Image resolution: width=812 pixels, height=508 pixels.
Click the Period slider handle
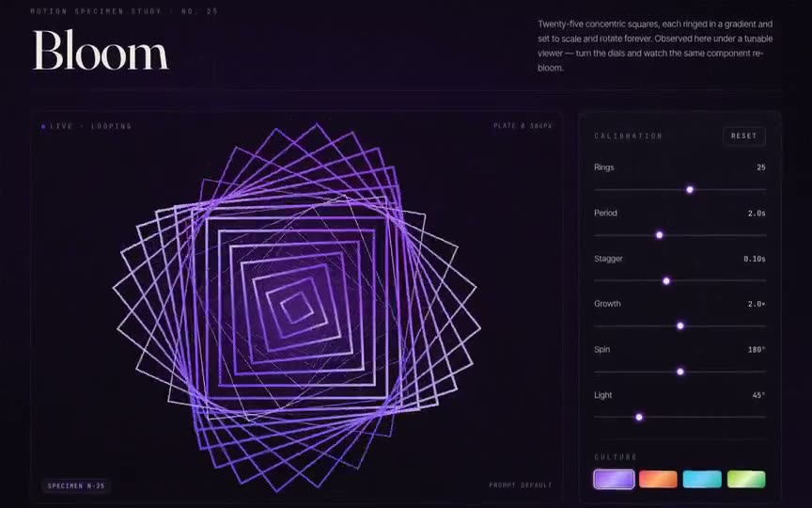click(659, 235)
